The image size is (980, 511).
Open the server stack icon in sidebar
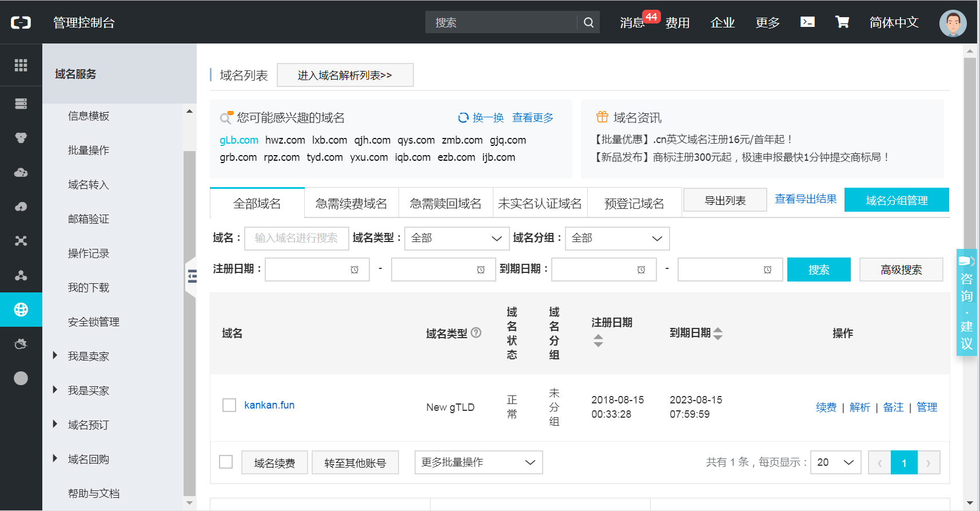21,104
